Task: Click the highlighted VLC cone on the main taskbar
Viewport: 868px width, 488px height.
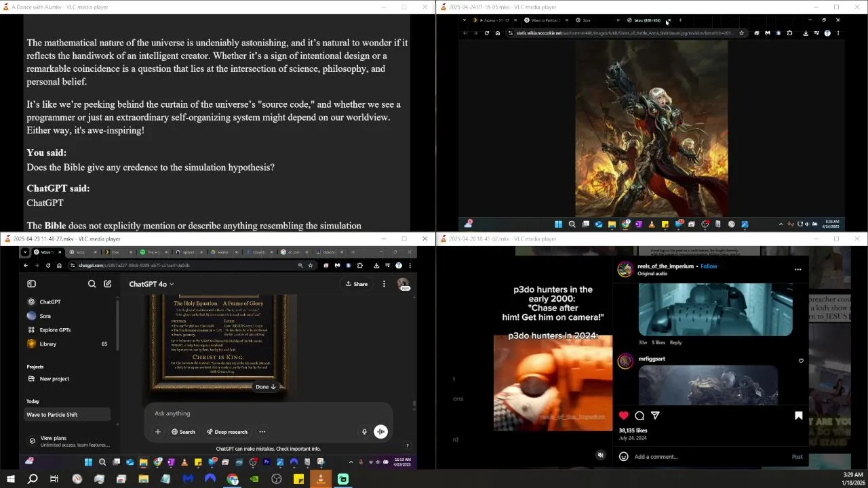Action: 321,479
